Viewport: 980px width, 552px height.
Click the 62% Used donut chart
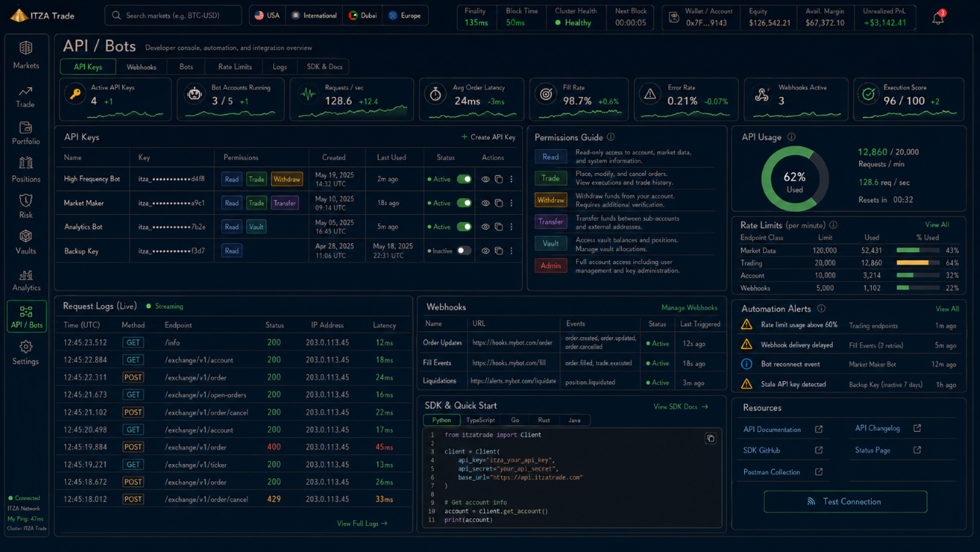tap(795, 179)
